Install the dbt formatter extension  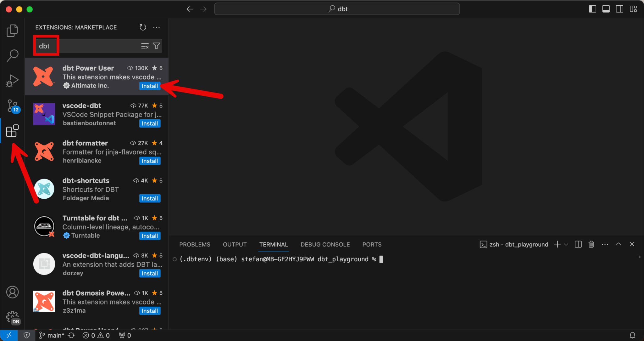150,161
